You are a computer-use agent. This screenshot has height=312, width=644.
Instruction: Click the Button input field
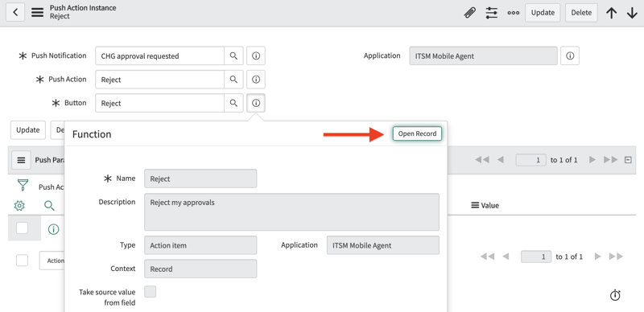(159, 103)
